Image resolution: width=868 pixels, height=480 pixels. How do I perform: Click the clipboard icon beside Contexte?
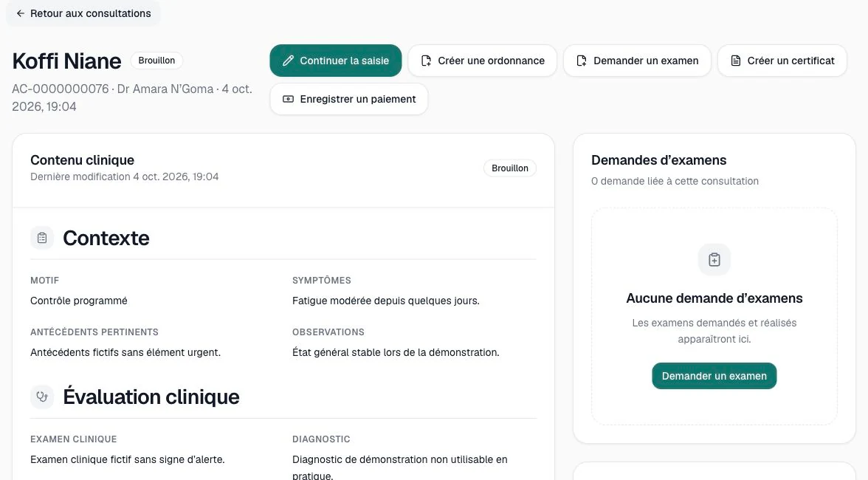coord(42,238)
